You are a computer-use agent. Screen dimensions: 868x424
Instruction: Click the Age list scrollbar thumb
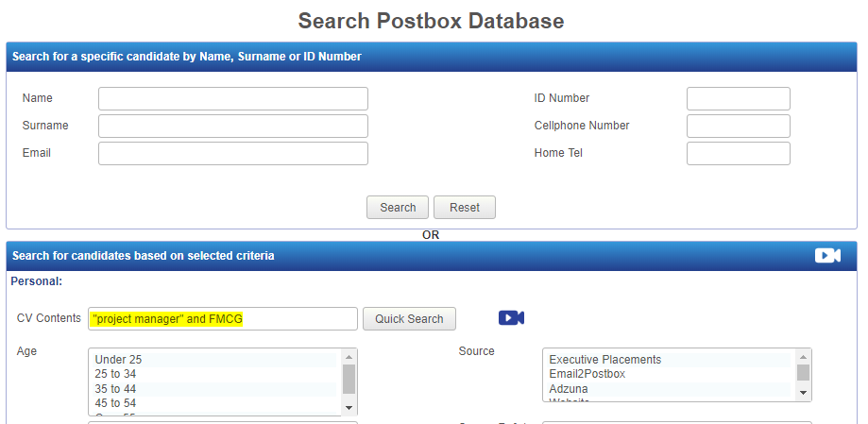coord(349,380)
